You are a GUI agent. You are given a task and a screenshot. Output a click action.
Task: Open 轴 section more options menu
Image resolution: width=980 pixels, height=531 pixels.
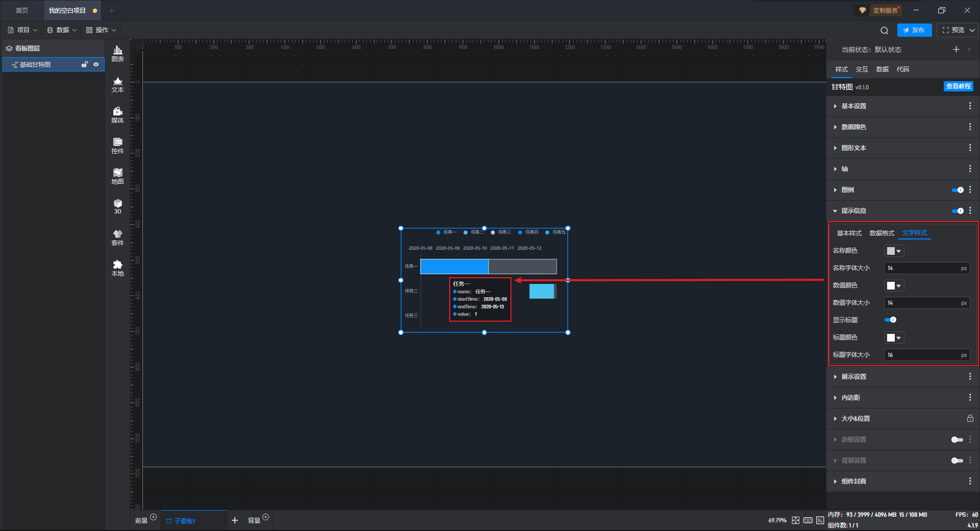point(970,168)
